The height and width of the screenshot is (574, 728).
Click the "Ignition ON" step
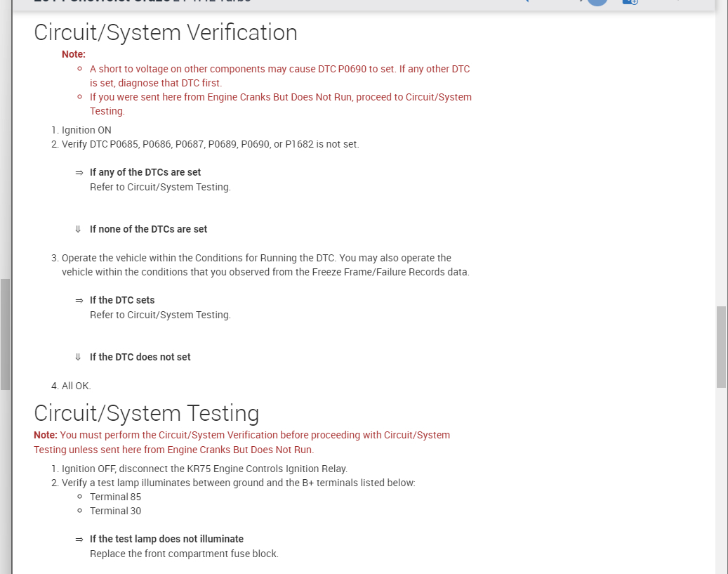pyautogui.click(x=86, y=130)
